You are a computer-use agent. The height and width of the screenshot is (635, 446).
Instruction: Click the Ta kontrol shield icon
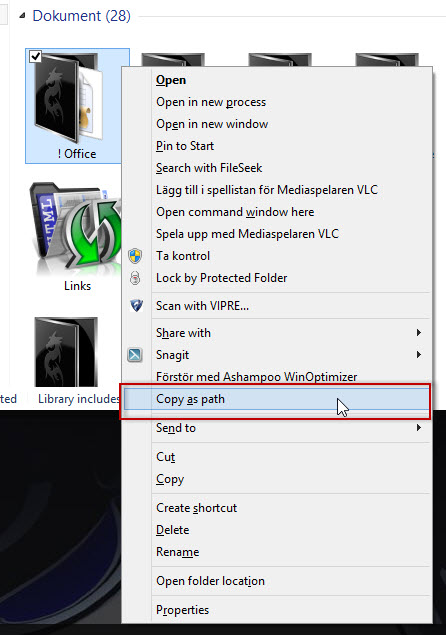point(135,256)
